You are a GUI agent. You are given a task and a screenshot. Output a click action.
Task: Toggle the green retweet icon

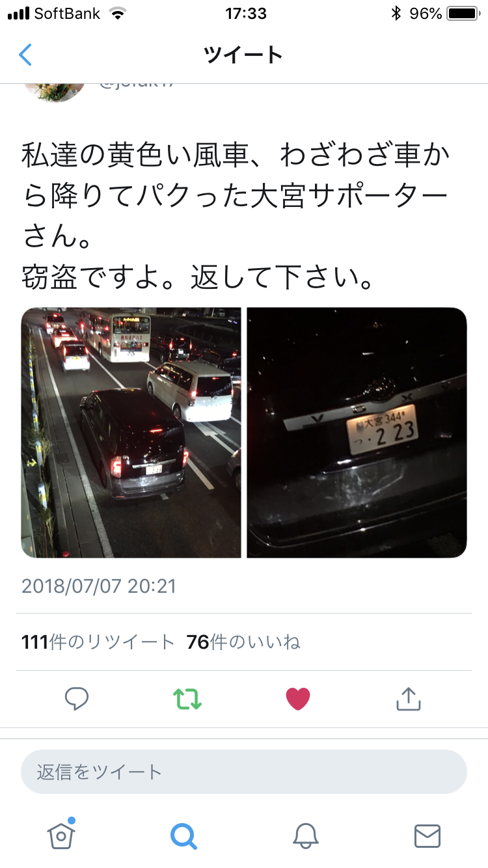[x=187, y=699]
